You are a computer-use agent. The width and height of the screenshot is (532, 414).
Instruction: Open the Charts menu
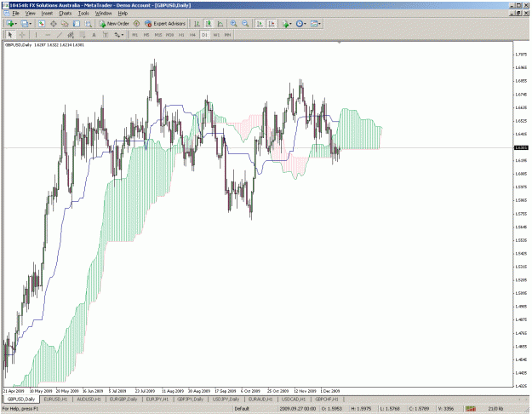click(66, 14)
